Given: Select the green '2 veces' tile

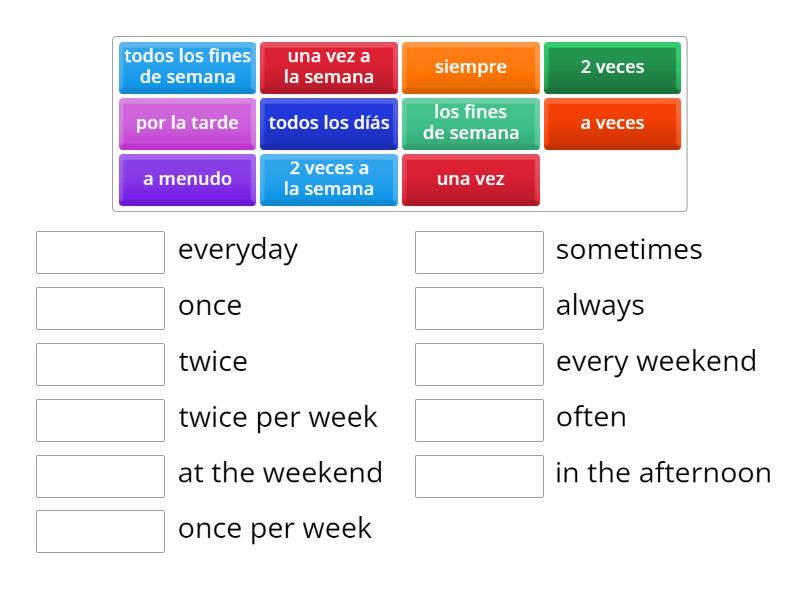Looking at the screenshot, I should click(612, 67).
